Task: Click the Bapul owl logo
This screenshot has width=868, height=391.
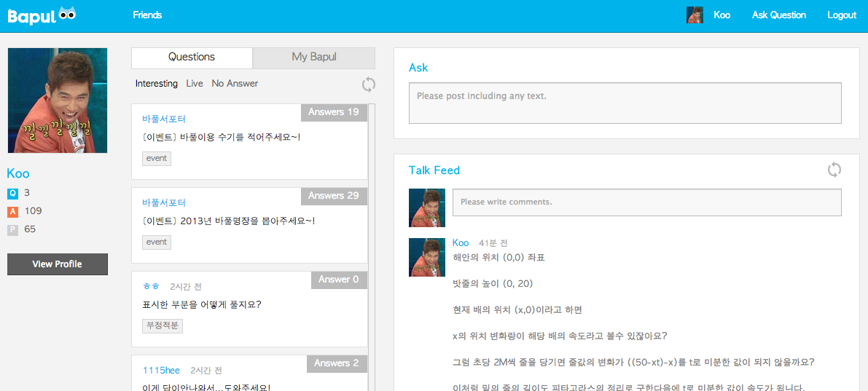Action: [x=42, y=15]
